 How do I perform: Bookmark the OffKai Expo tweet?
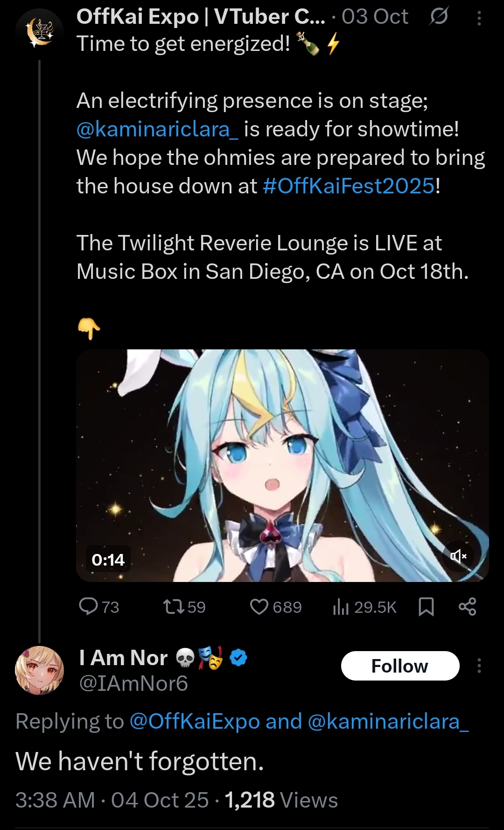[x=426, y=607]
